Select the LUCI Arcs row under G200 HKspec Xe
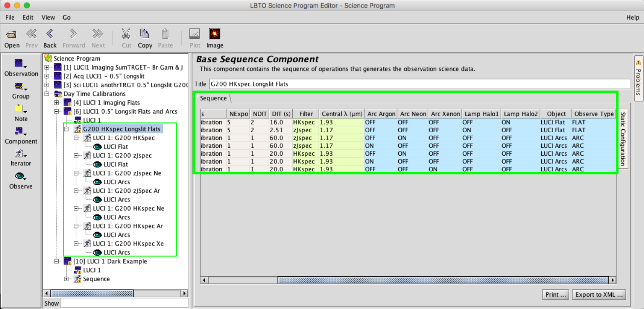 point(117,252)
